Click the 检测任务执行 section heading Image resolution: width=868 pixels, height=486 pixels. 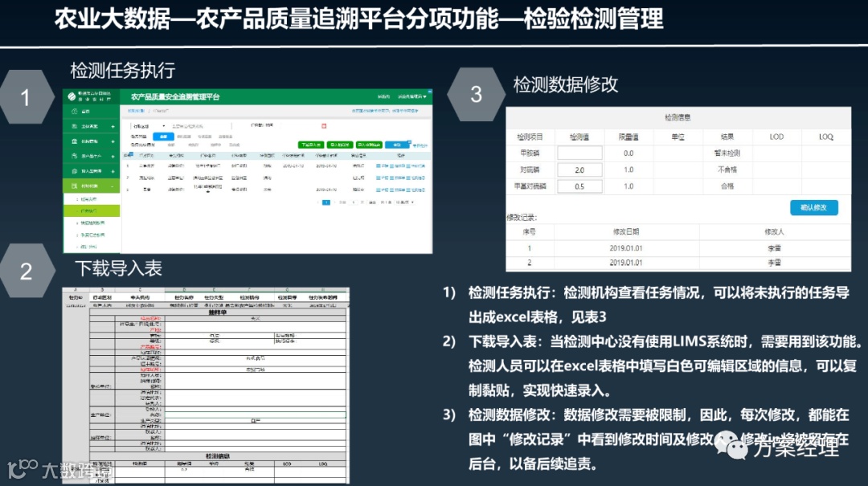tap(123, 71)
